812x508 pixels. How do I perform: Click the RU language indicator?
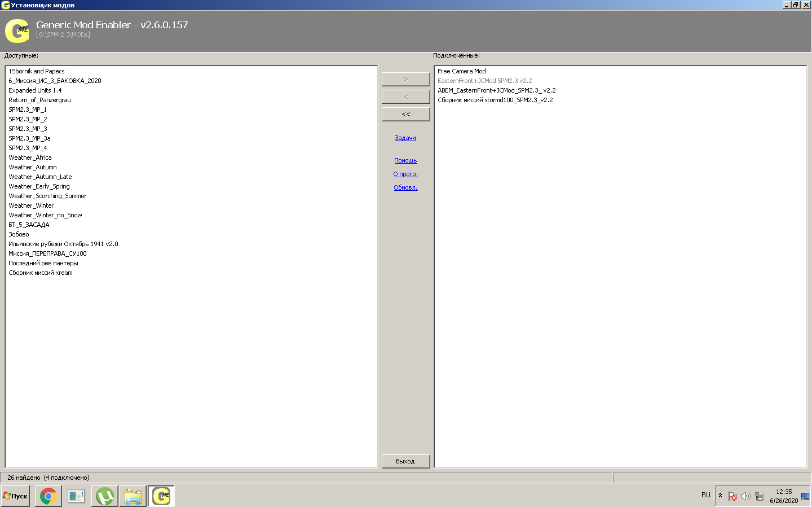[705, 495]
